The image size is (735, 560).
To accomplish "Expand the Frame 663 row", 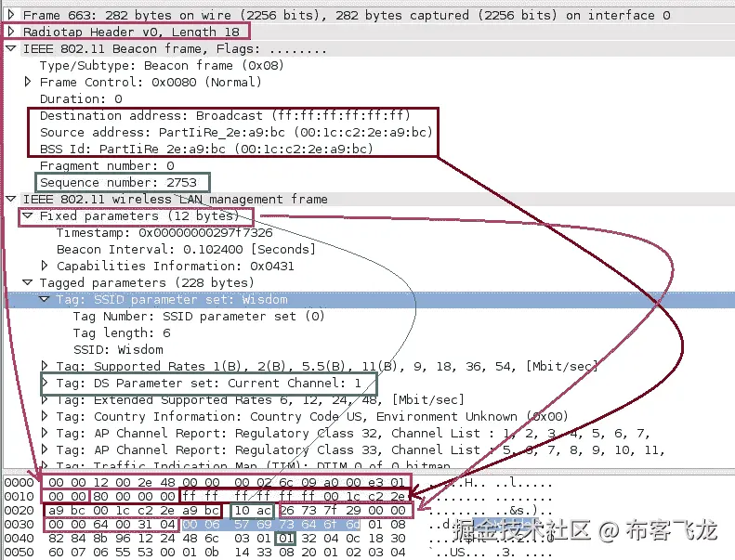I will [11, 15].
